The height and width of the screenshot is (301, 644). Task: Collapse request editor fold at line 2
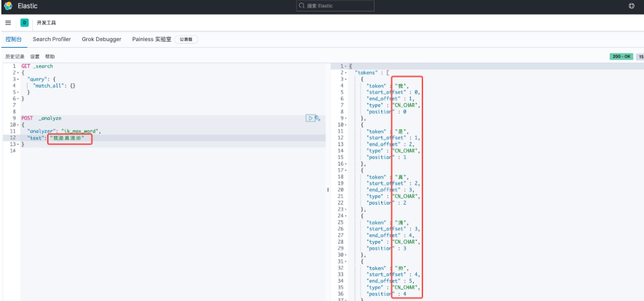18,73
